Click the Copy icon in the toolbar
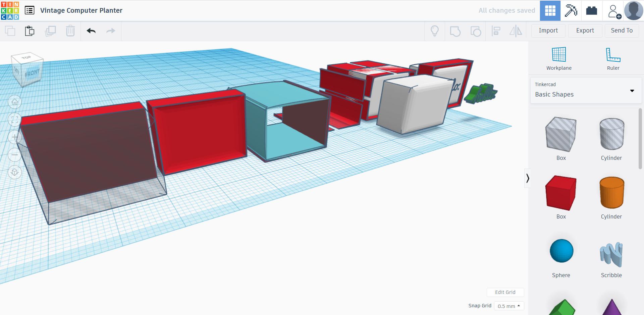The image size is (644, 315). (x=10, y=31)
